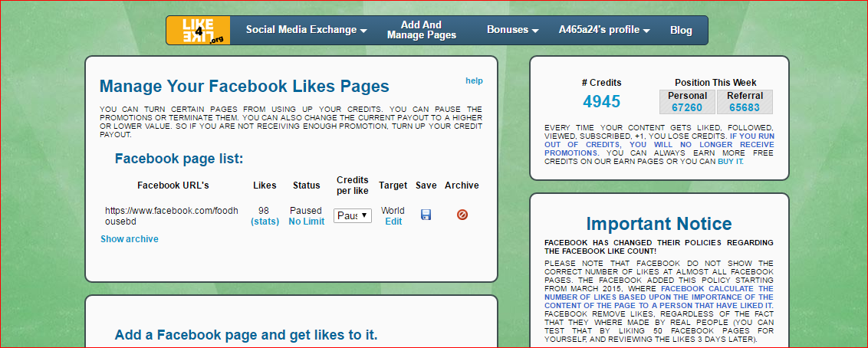Click the Personal position 67260 value

pos(687,107)
